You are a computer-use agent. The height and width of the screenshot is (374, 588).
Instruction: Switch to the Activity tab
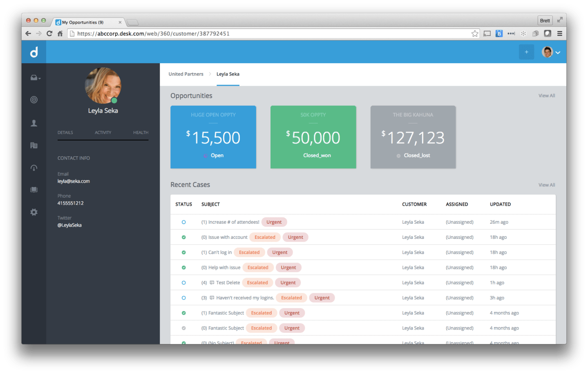coord(103,132)
